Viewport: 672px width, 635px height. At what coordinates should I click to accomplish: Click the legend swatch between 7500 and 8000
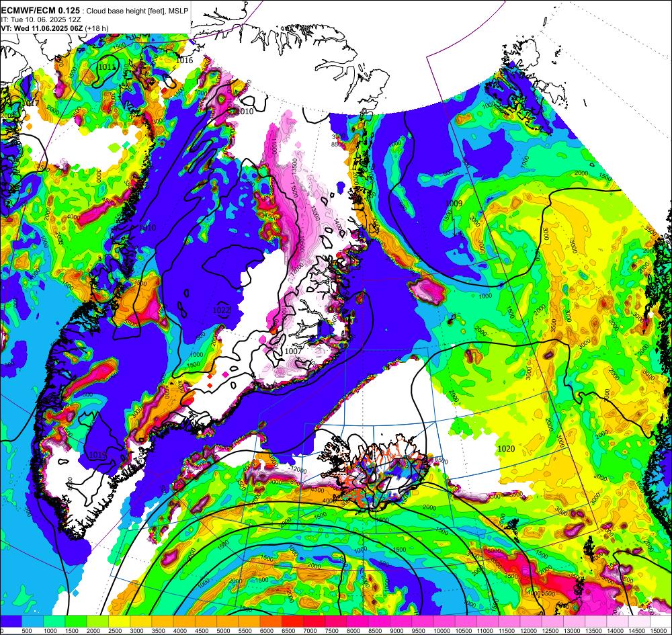click(335, 622)
